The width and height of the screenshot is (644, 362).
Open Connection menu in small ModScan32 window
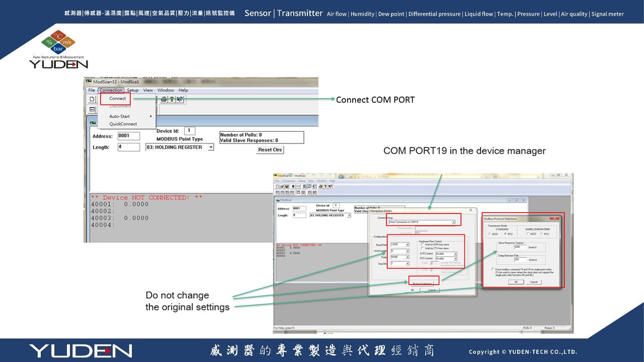pyautogui.click(x=289, y=181)
